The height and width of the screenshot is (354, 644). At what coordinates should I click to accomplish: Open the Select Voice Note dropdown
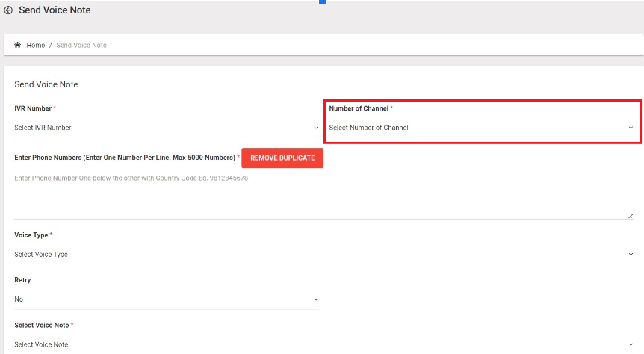[323, 344]
